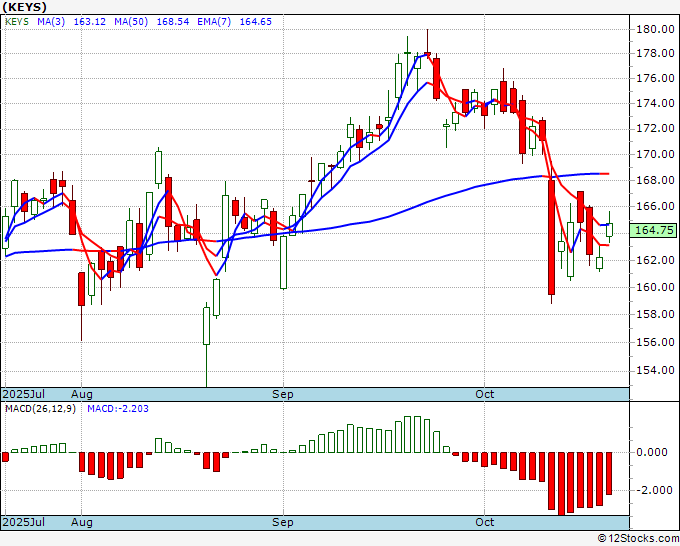Select the KEYS ticker legend label
Image resolution: width=680 pixels, height=546 pixels.
coord(17,22)
